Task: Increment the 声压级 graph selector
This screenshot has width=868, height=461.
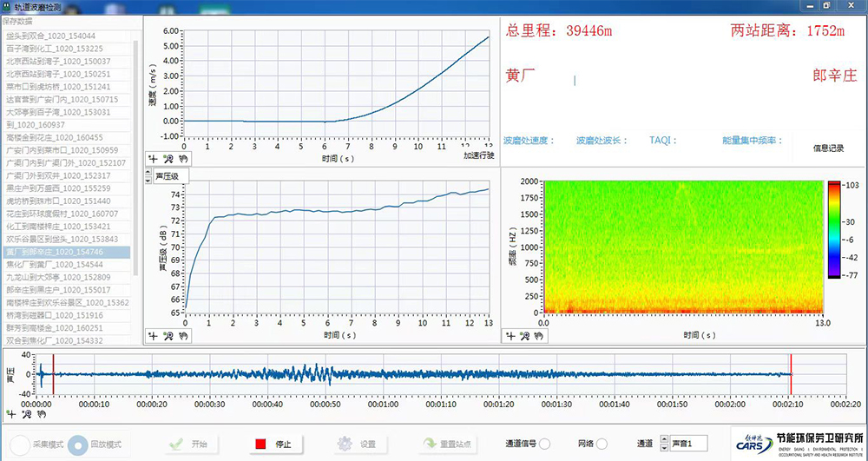Action: (148, 173)
